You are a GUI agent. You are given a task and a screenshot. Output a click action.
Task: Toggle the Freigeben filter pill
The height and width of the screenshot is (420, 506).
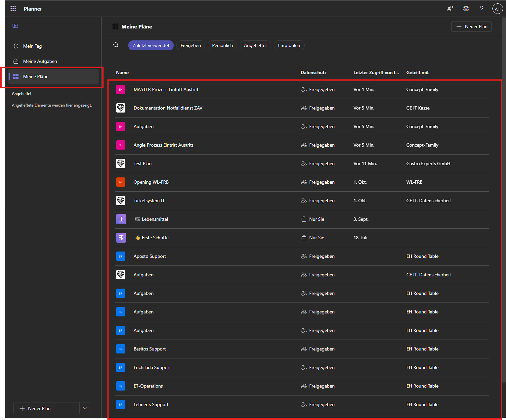click(x=190, y=45)
